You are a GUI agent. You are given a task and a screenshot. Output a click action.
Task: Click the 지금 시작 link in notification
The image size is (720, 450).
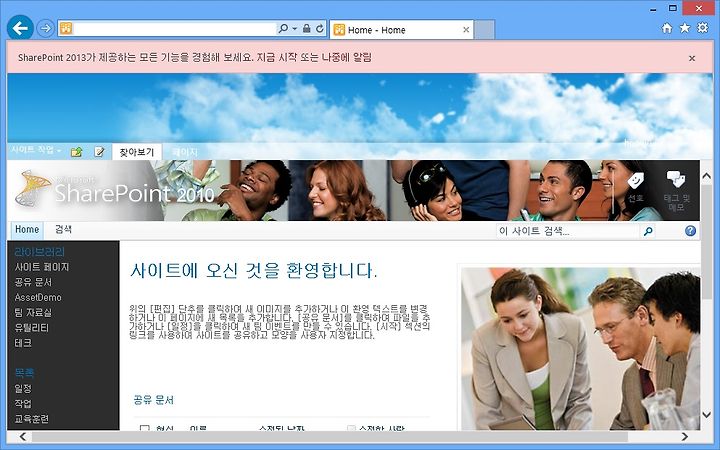(x=277, y=57)
